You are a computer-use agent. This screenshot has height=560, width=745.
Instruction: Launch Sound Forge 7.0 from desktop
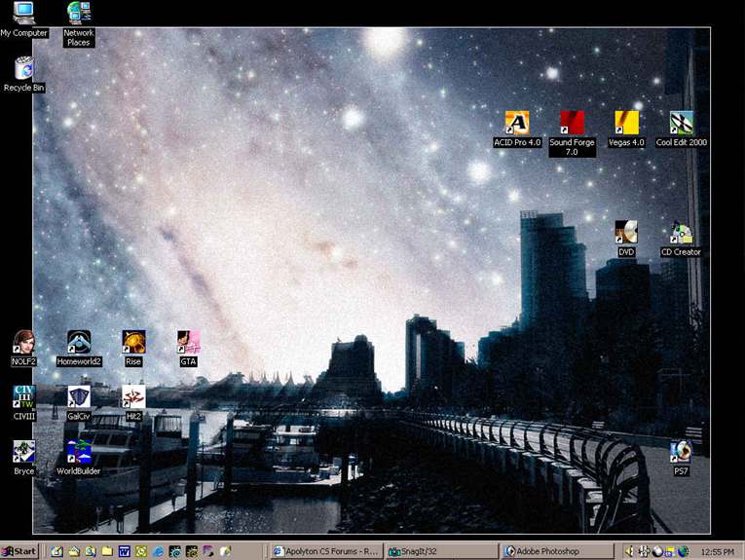click(572, 124)
